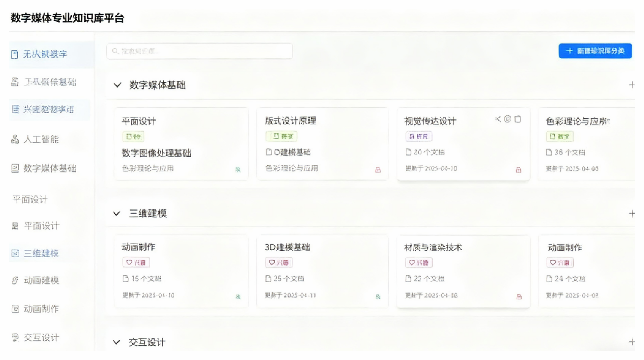Click the search input field
This screenshot has width=644, height=360.
(x=198, y=51)
